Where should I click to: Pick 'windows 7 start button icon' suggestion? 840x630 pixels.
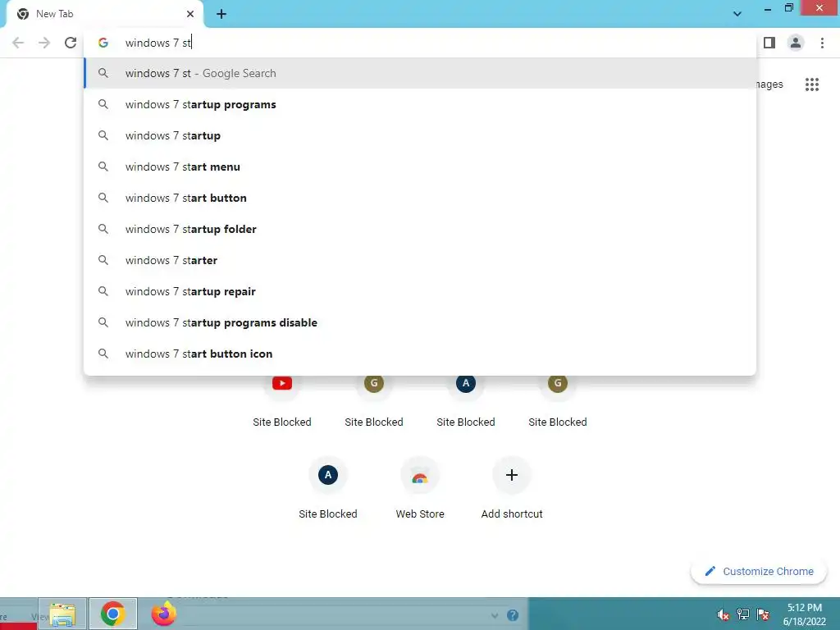click(420, 354)
